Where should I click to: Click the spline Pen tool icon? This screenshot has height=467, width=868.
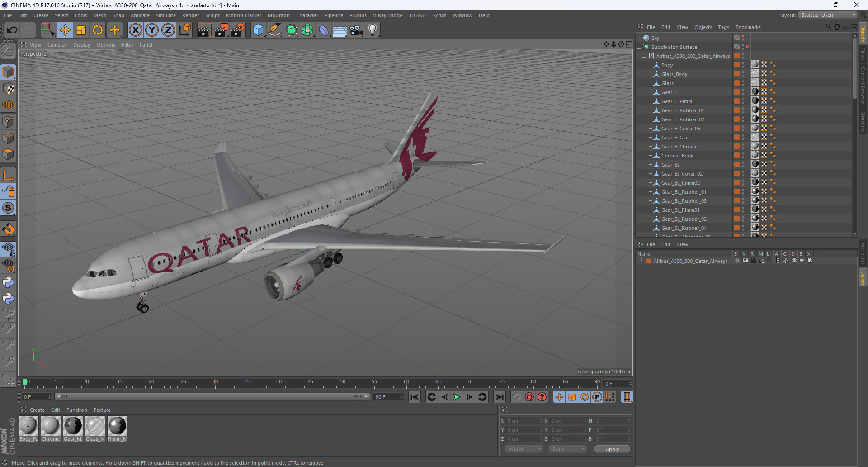(275, 30)
